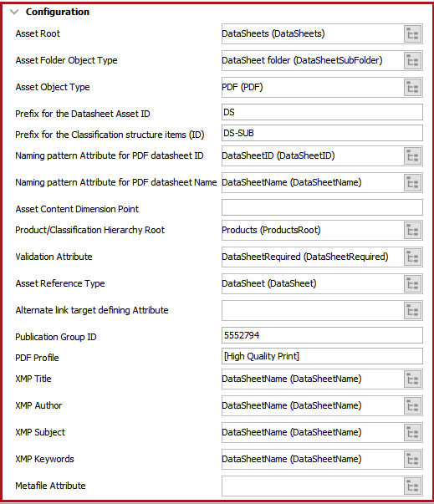Open node picker for Asset Object Type

point(413,87)
